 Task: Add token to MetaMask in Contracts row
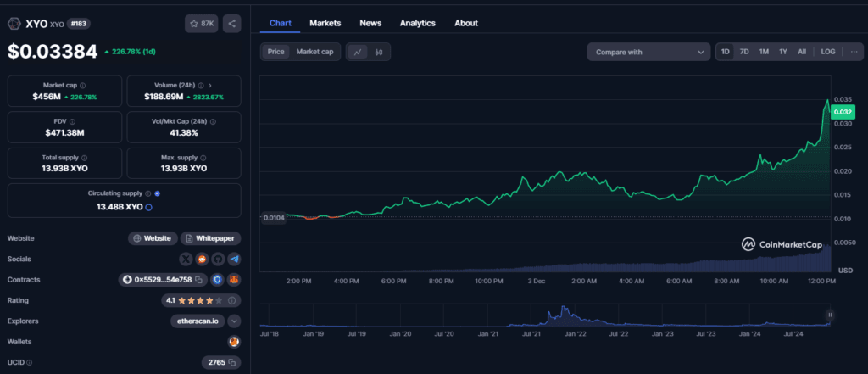234,280
